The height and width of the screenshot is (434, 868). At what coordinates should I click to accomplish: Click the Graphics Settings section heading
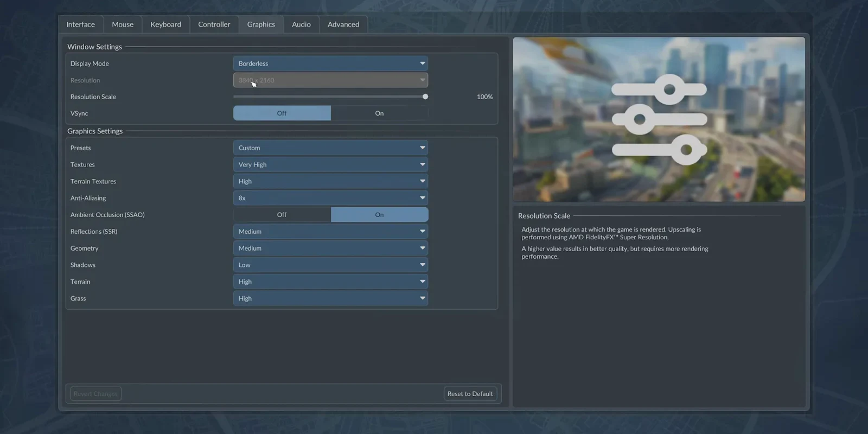[x=95, y=131]
